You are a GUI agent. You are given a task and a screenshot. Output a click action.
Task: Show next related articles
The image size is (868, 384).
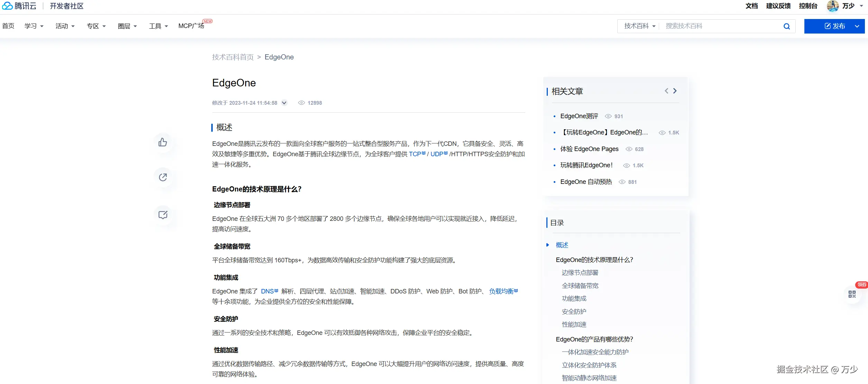(x=675, y=91)
